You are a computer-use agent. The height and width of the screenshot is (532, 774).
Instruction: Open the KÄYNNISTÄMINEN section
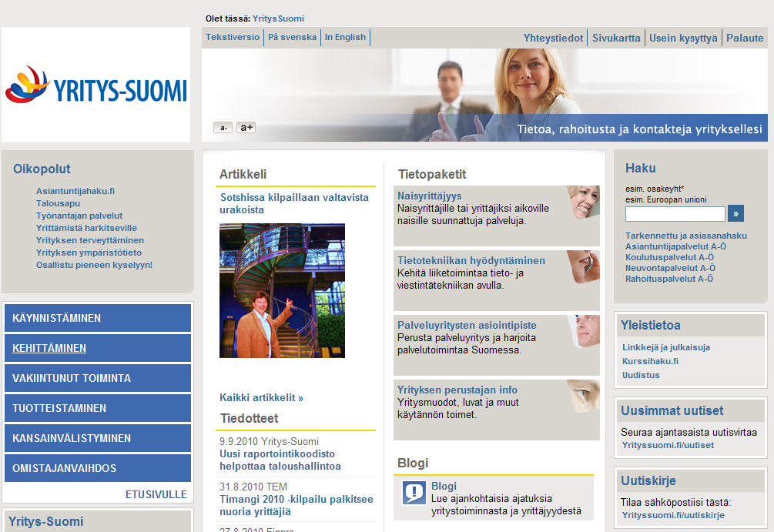98,318
